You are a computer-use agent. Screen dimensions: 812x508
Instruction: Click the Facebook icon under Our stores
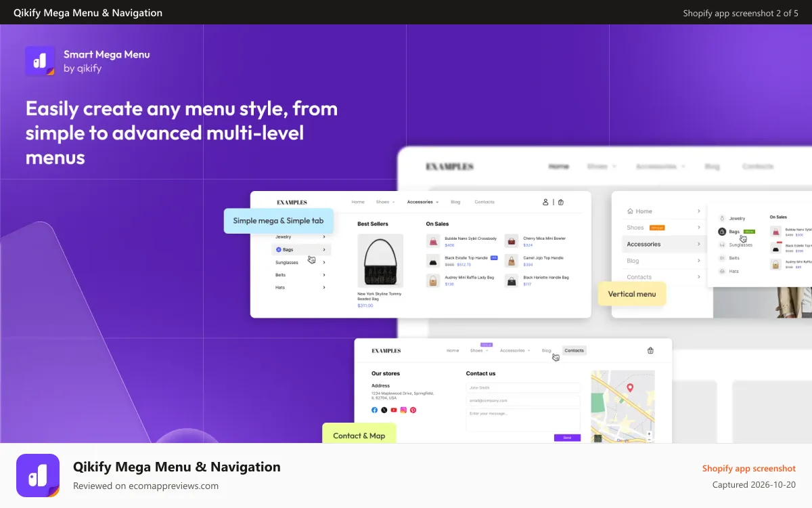click(x=374, y=410)
